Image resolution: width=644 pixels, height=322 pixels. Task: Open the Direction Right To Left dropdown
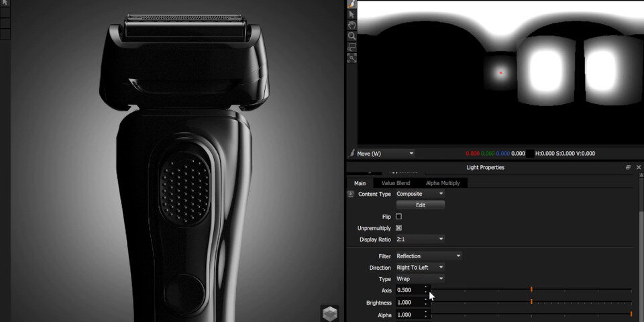click(420, 268)
